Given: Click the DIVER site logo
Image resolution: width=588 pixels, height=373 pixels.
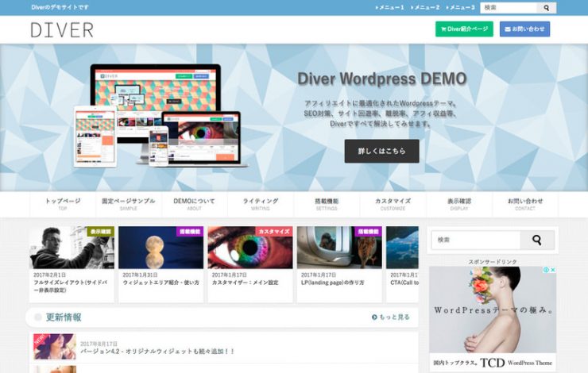Looking at the screenshot, I should pyautogui.click(x=62, y=30).
